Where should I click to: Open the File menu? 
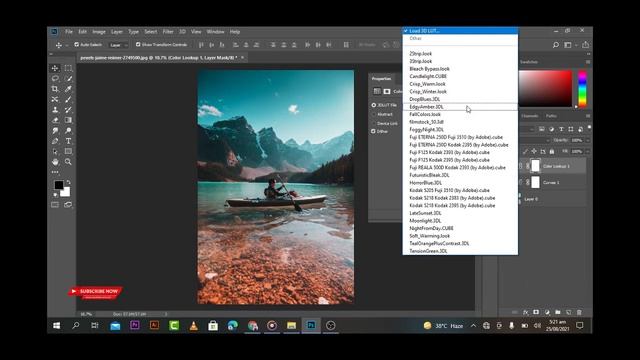click(x=69, y=32)
